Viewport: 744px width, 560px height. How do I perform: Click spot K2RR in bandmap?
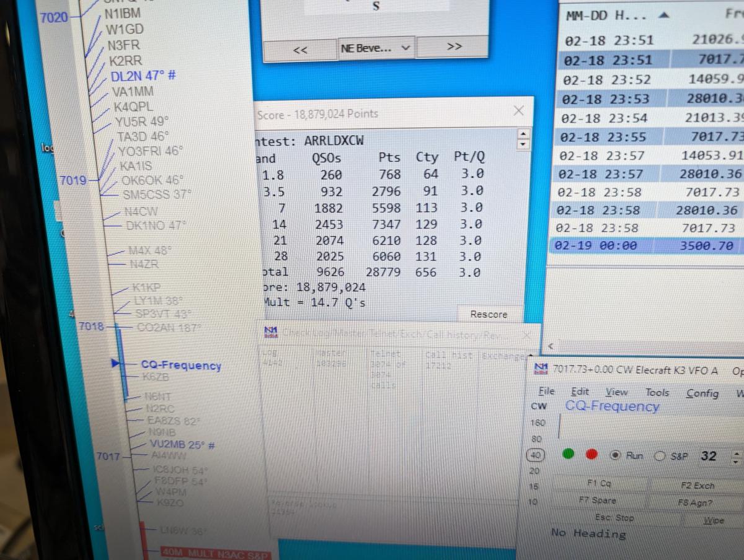point(125,61)
